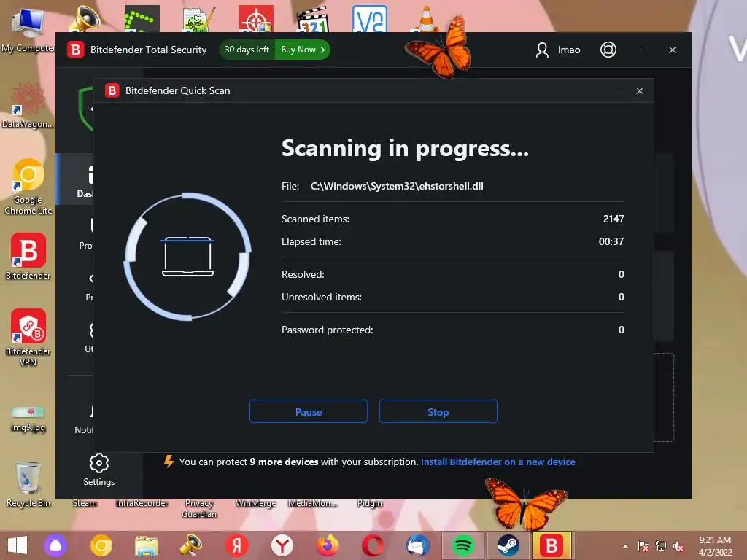
Task: Open the yellow Chrome Lite taskbar icon
Action: (101, 545)
